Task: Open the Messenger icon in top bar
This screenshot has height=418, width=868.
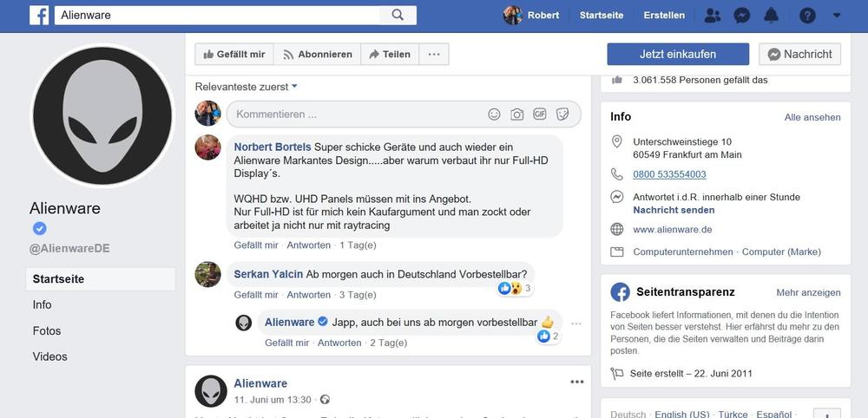Action: pos(741,15)
